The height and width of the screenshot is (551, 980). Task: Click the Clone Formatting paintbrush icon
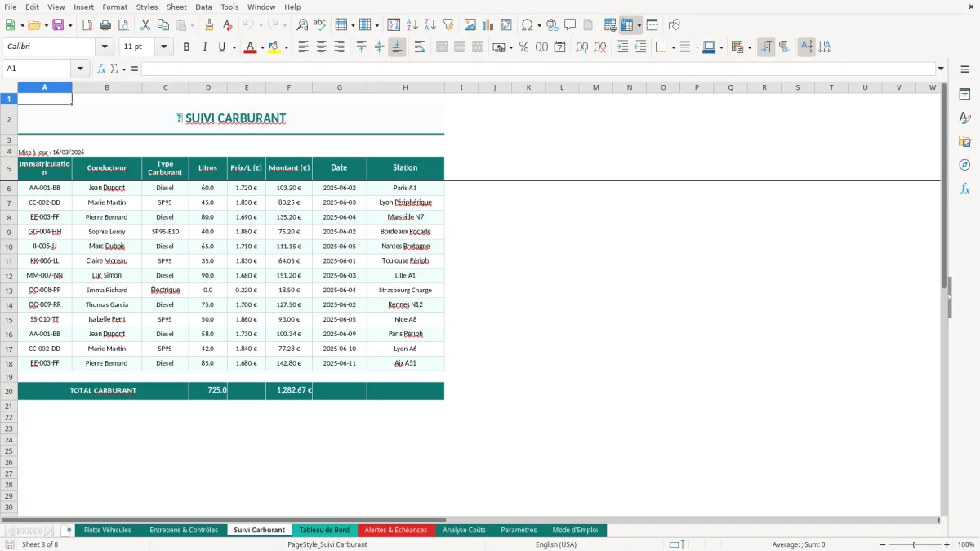210,25
